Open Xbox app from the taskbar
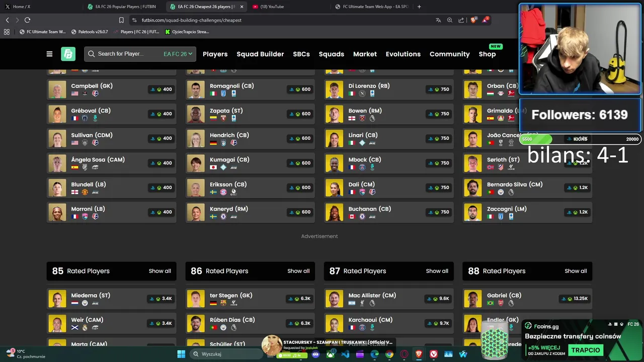 (331, 354)
